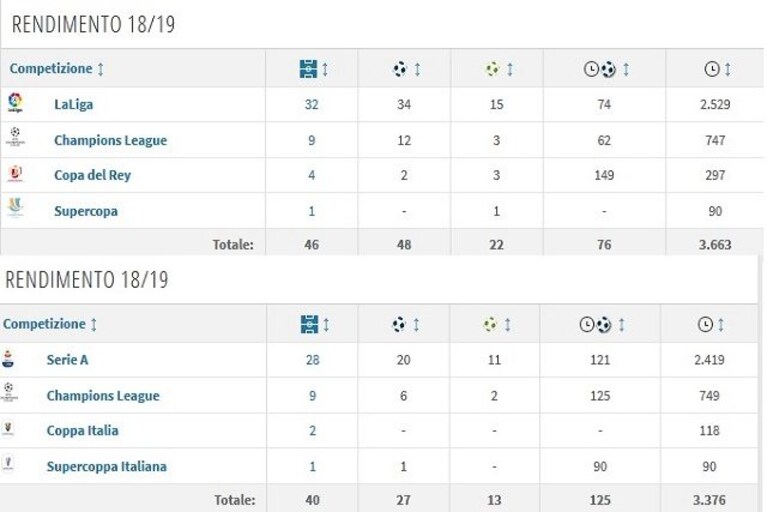This screenshot has width=767, height=512.
Task: Click the LaLiga logo icon
Action: point(15,103)
